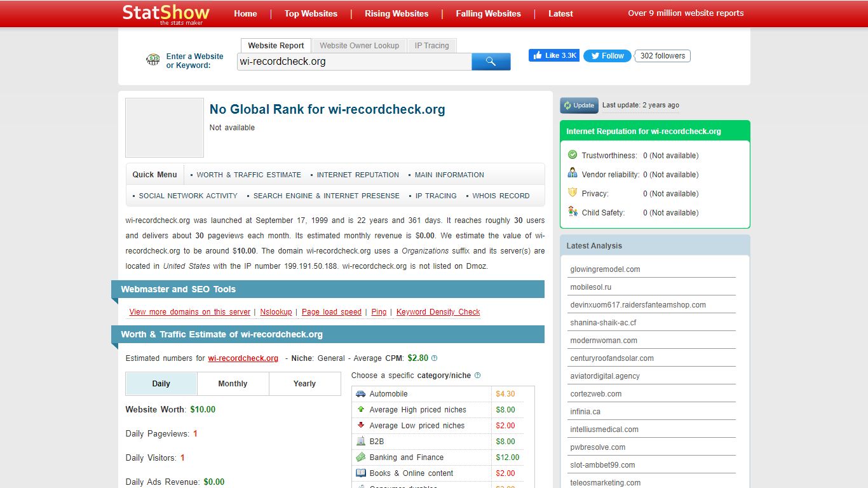This screenshot has height=488, width=868.
Task: Open cortezweb.com analysis
Action: [596, 394]
